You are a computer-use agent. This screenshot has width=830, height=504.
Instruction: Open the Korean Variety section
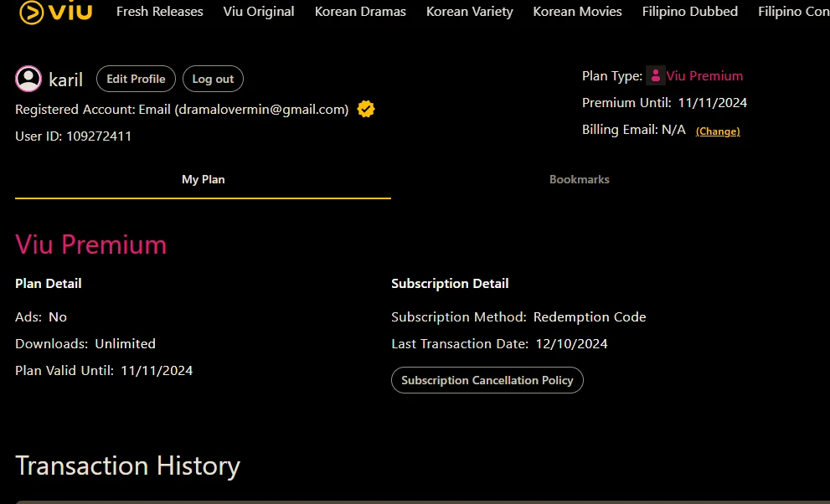point(470,11)
